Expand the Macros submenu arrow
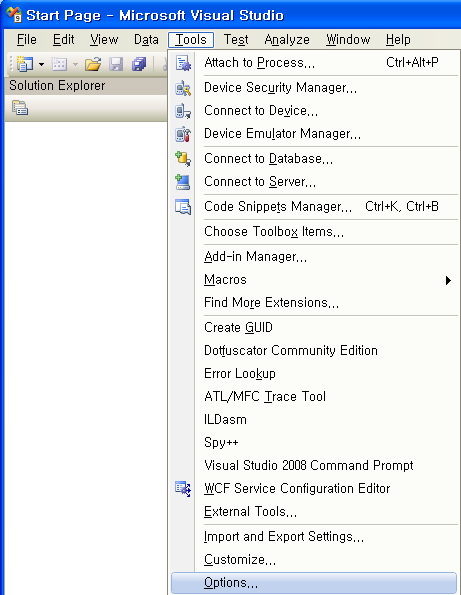Screen dimensions: 461x595 [448, 280]
